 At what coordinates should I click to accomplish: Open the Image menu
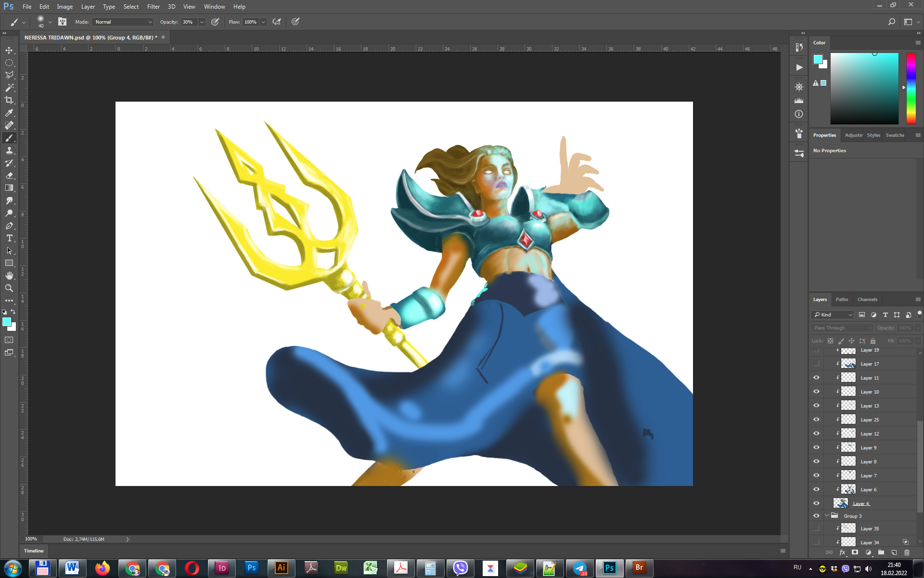tap(64, 7)
